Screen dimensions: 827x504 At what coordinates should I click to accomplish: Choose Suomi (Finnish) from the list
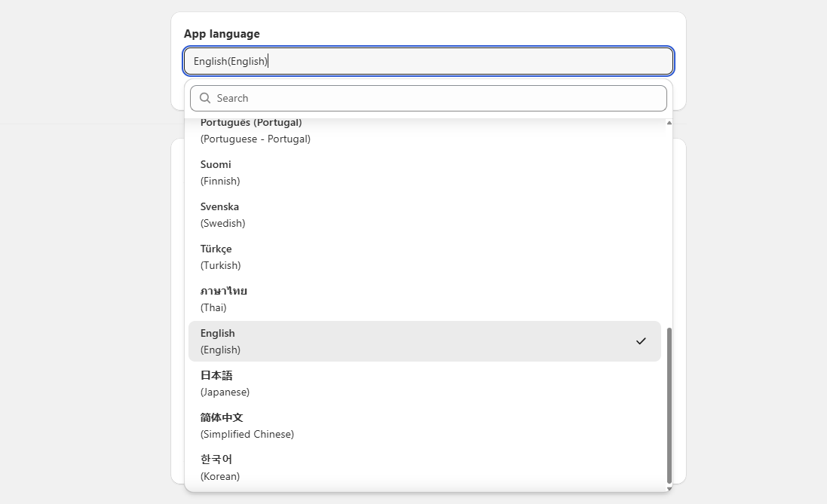click(x=424, y=173)
